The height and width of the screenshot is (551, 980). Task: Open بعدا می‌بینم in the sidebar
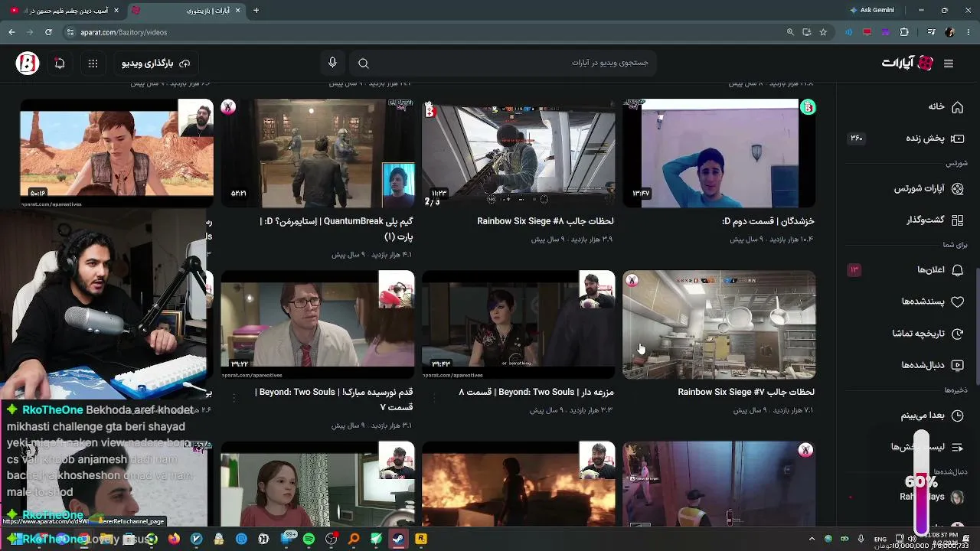pos(932,416)
